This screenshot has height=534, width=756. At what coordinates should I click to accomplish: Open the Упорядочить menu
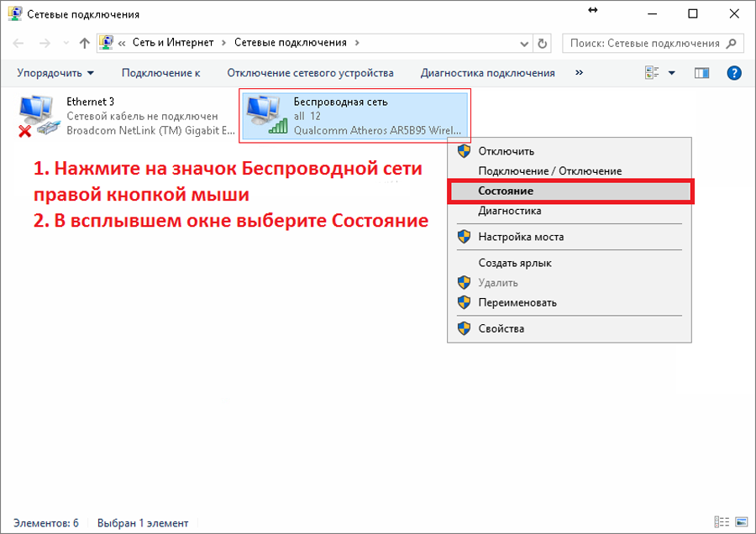55,73
